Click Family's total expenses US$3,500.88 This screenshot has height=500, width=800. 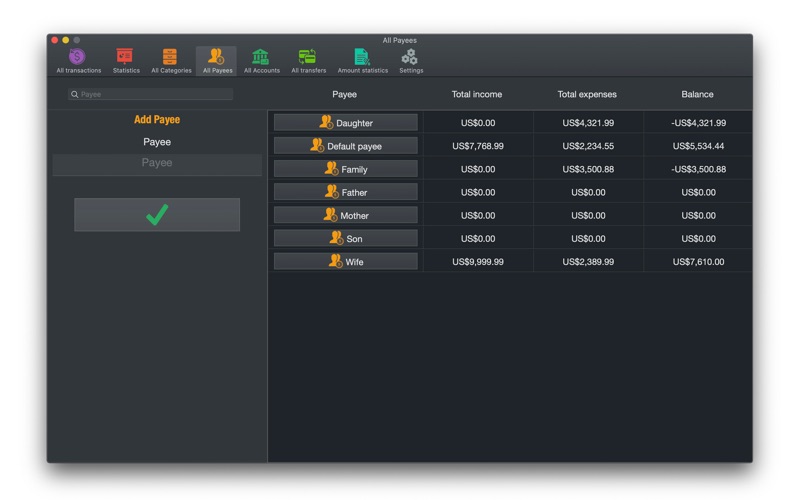pyautogui.click(x=588, y=169)
